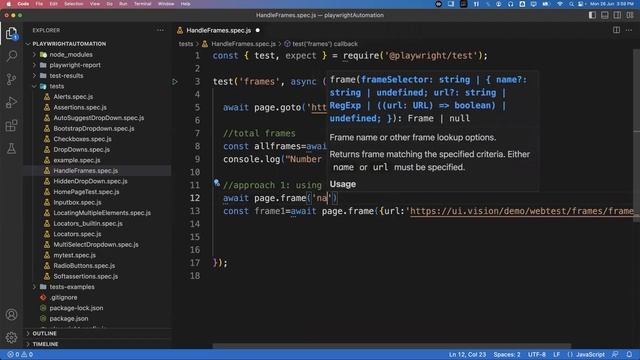Open Assertions.spec.js file

(80, 107)
